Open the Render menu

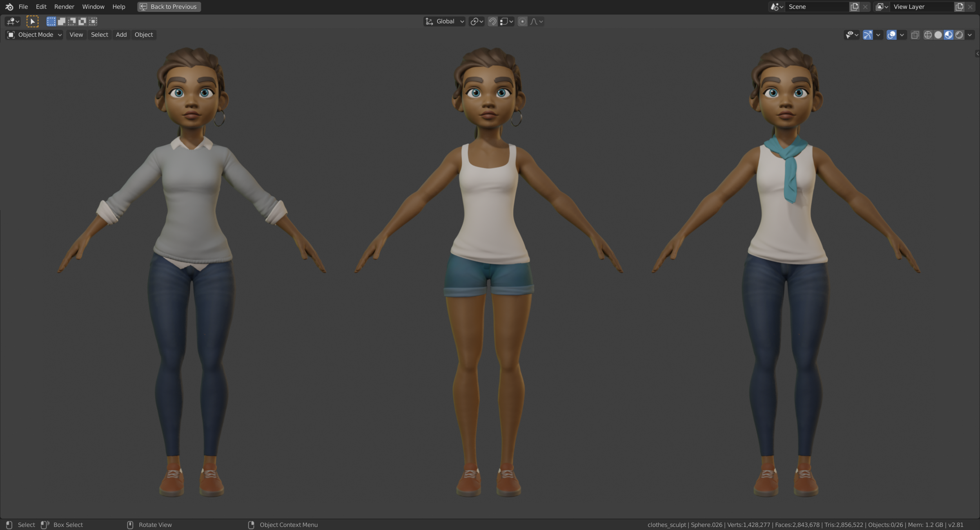click(x=64, y=7)
